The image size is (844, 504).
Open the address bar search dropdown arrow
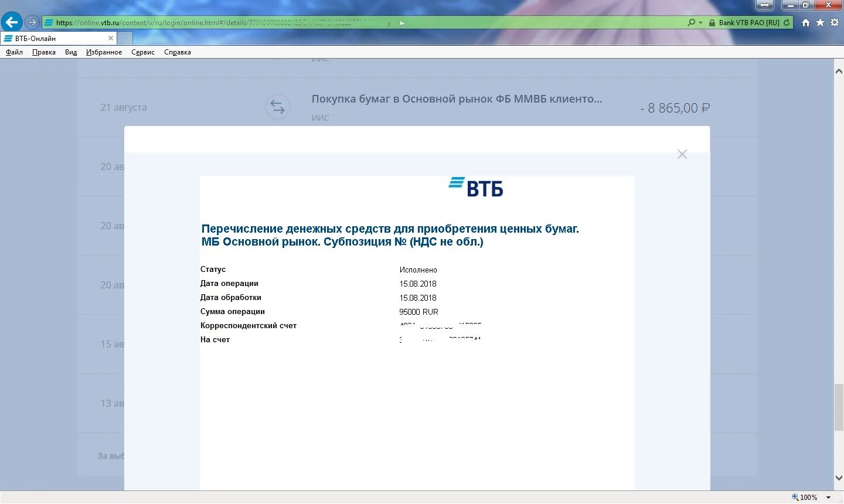(x=700, y=23)
